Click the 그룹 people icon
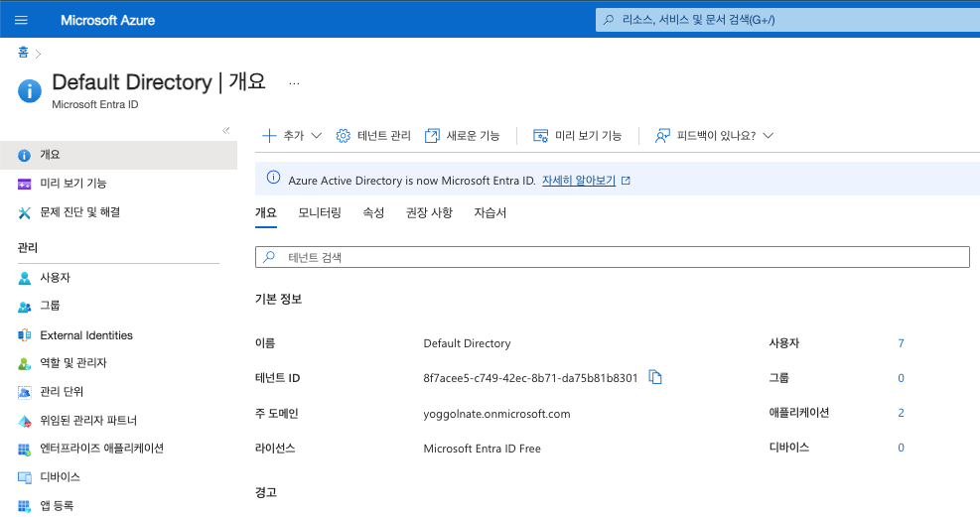 pos(25,308)
